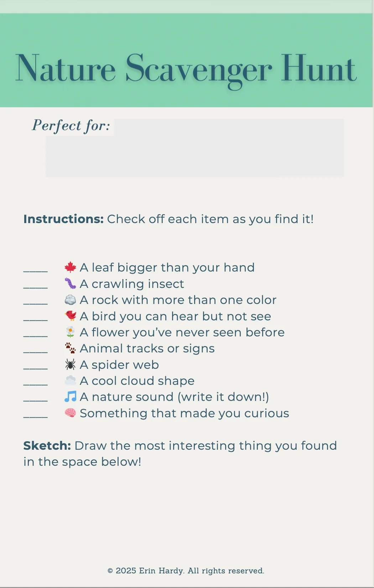Image resolution: width=374 pixels, height=588 pixels.
Task: Click the red maple leaf icon
Action: click(71, 267)
